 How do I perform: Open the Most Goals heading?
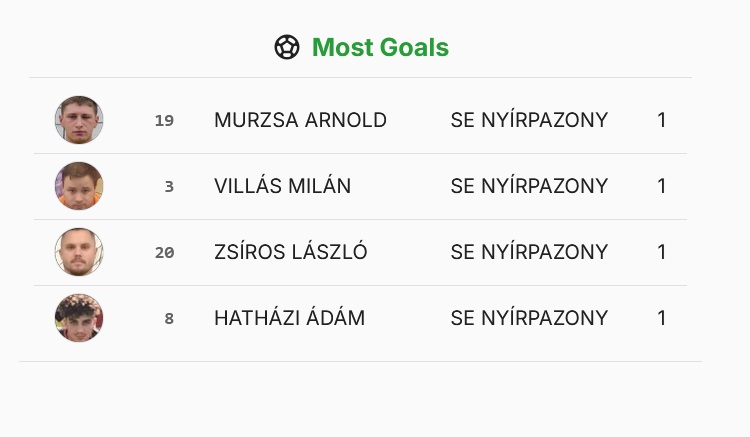[380, 47]
